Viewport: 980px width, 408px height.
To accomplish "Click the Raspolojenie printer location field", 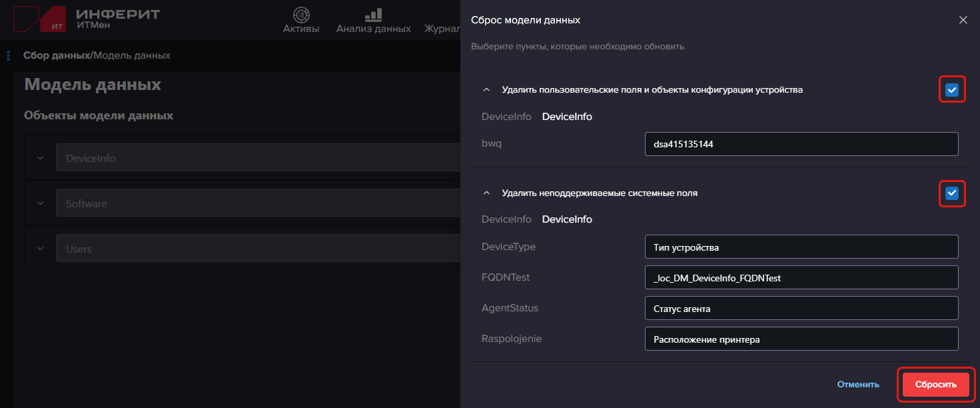I will pyautogui.click(x=801, y=339).
